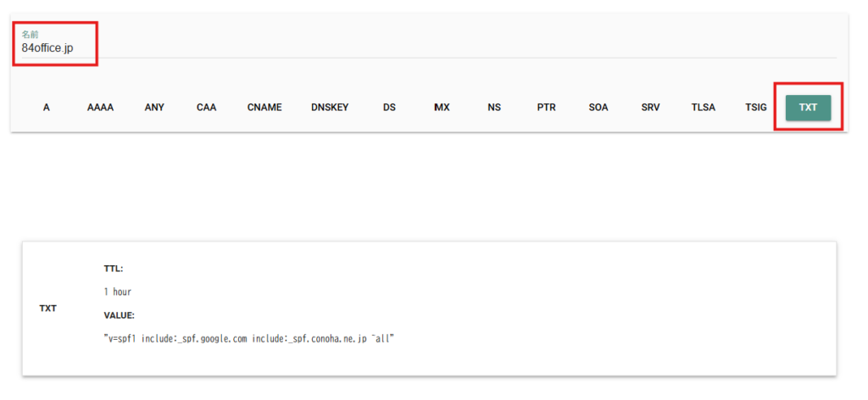This screenshot has height=400, width=868.
Task: Select the A record type
Action: pyautogui.click(x=47, y=108)
